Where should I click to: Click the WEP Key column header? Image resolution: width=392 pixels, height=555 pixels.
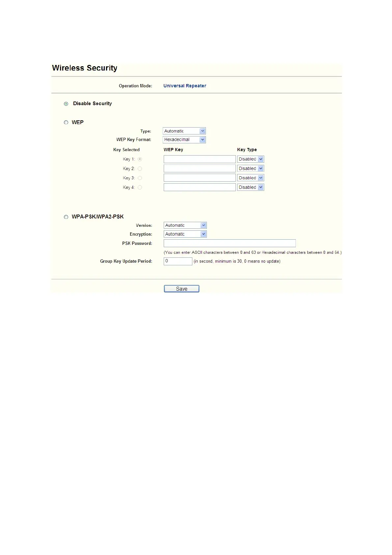pos(173,150)
